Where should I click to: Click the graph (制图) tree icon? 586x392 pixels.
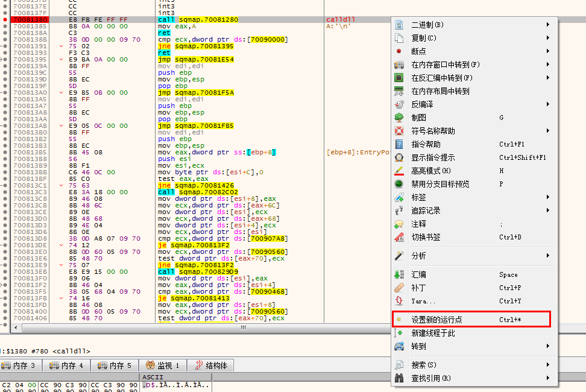coord(399,118)
